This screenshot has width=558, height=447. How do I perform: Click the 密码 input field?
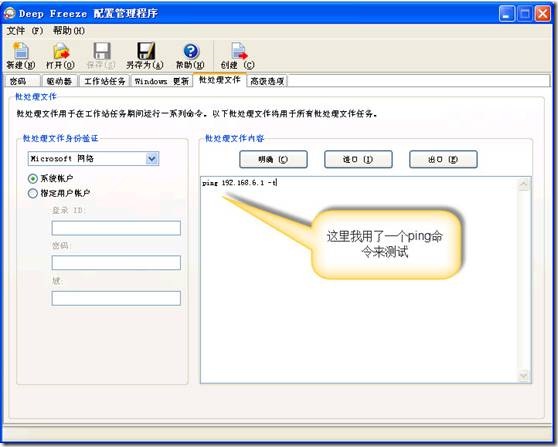116,263
